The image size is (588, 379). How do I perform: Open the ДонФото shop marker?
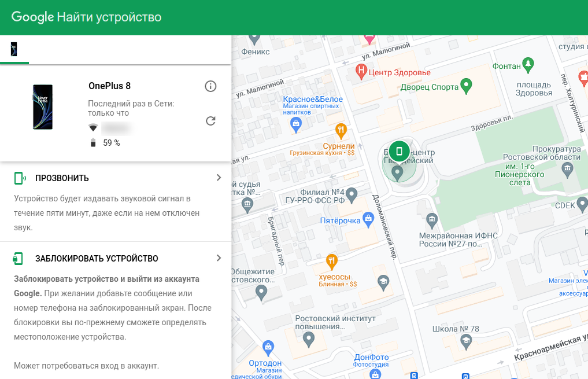(375, 374)
